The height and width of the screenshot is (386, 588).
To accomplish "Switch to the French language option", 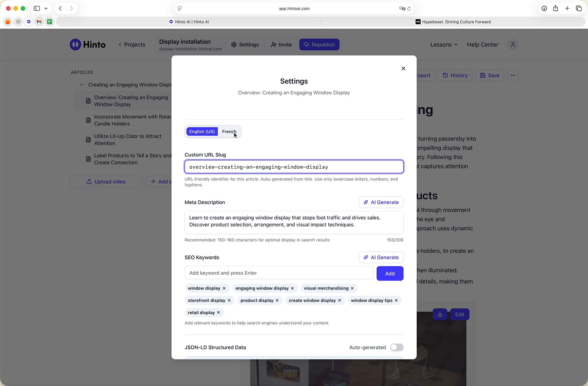I will (x=229, y=132).
